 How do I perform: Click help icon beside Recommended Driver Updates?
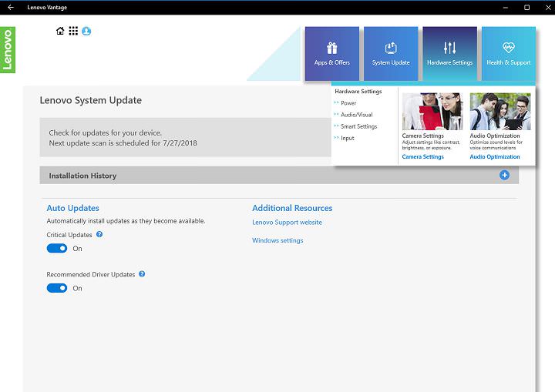(x=142, y=274)
